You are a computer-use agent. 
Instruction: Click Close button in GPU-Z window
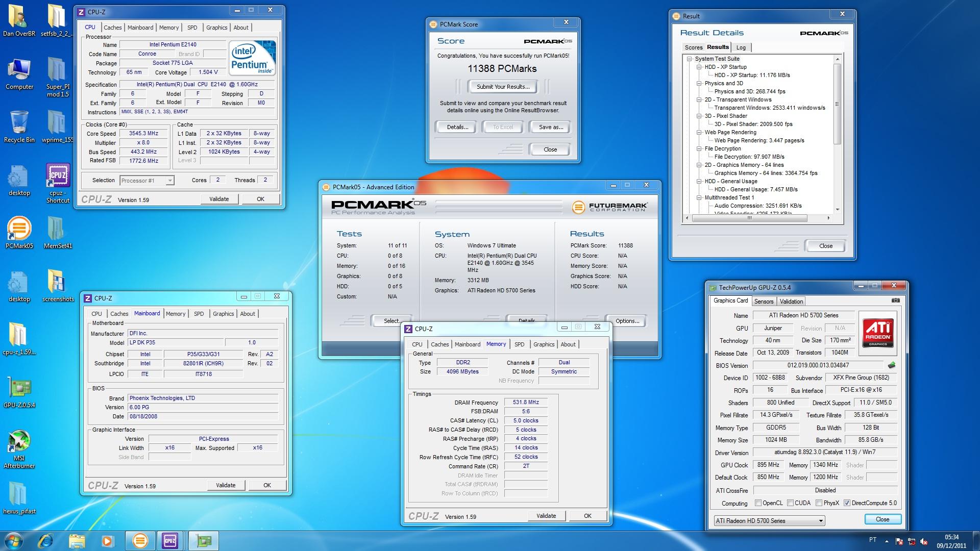tap(883, 519)
